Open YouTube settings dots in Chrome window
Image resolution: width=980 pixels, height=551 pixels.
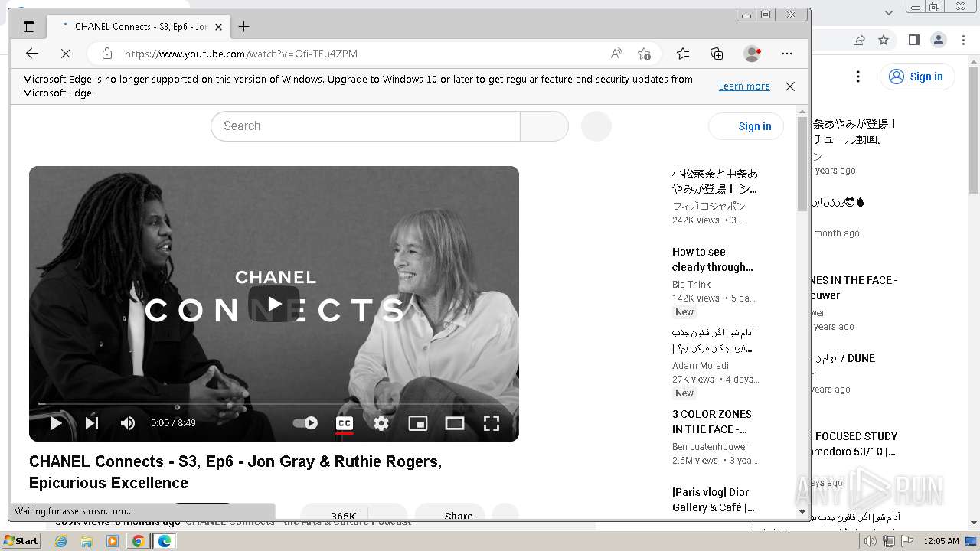point(858,77)
